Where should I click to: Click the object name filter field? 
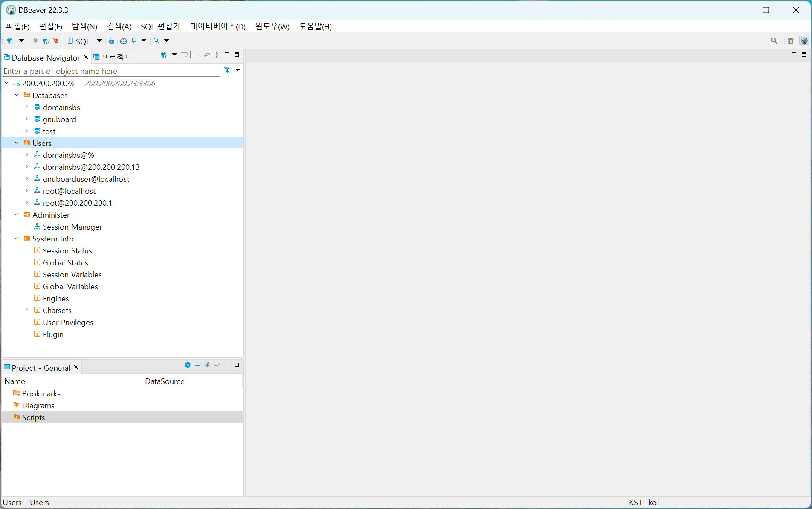[111, 71]
